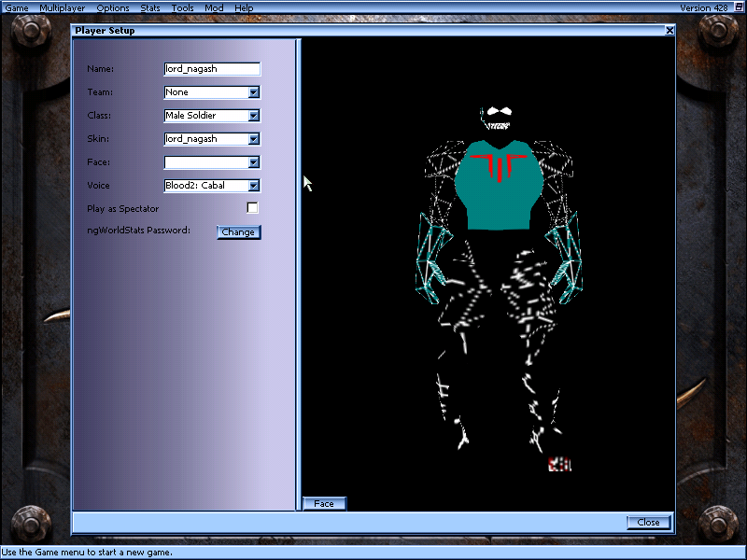Click inside the Name text field
This screenshot has width=747, height=560.
(210, 68)
